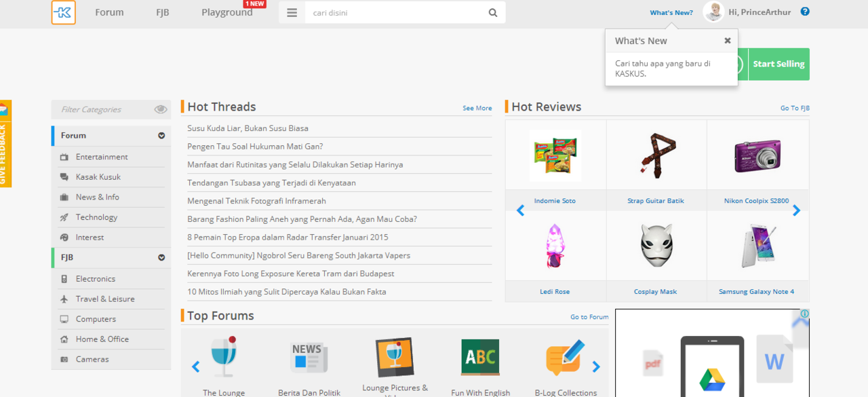
Task: Collapse the FJB category section
Action: coord(161,258)
